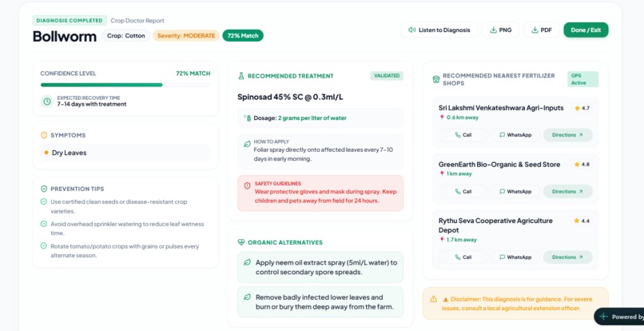Click the GreenEarth Bio-Organic & Seed Store name
Viewport: 644px width, 331px height.
click(x=499, y=165)
